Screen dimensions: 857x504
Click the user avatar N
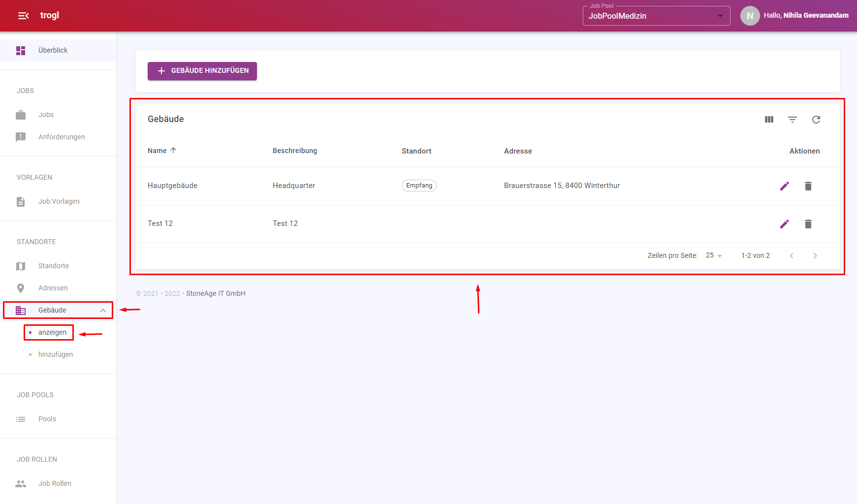[x=750, y=16]
